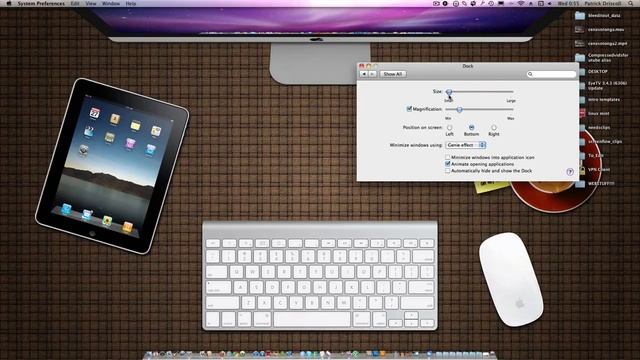Select Bottom dock position
This screenshot has height=360, width=640.
coord(471,128)
